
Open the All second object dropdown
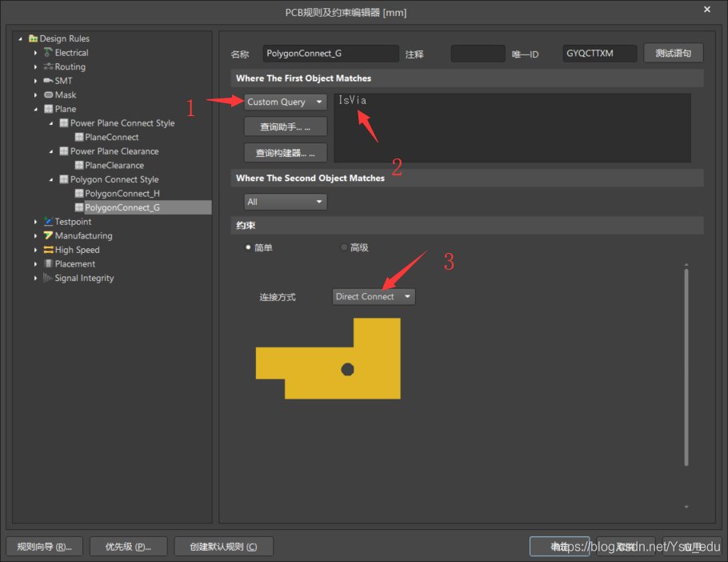285,202
